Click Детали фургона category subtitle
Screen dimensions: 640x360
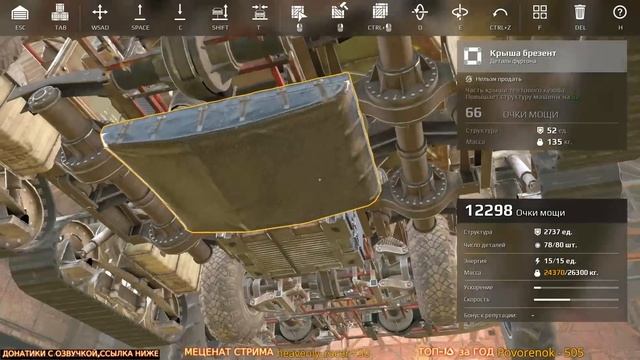coord(513,61)
